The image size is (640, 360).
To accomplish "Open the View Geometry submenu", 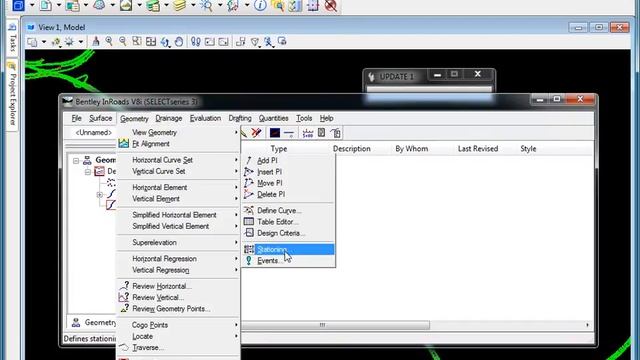I will click(x=178, y=132).
